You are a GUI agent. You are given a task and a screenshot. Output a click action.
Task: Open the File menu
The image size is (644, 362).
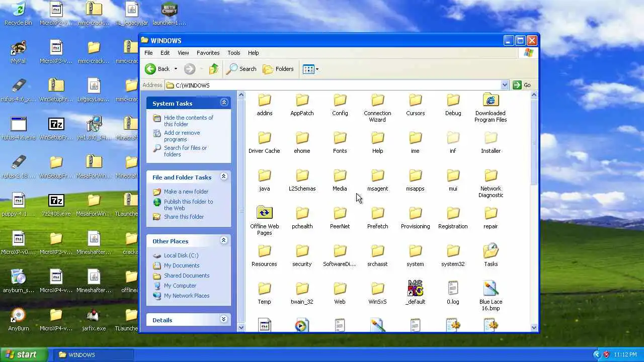point(148,53)
